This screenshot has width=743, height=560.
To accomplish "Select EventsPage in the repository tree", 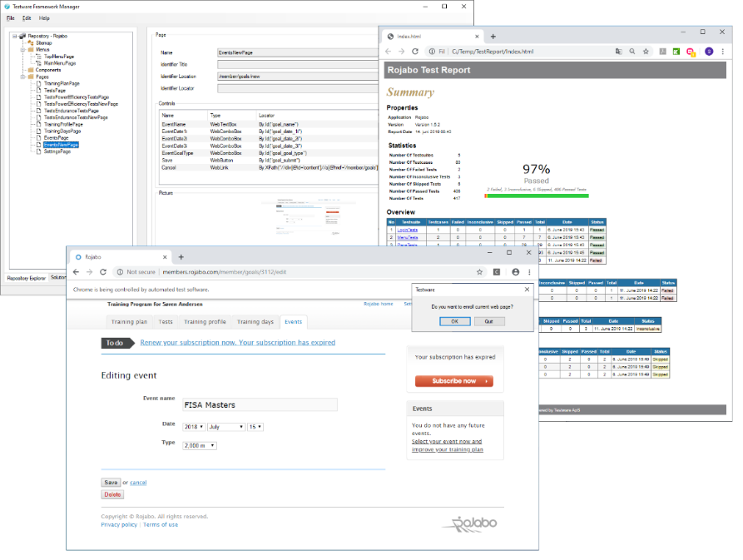I will 57,138.
